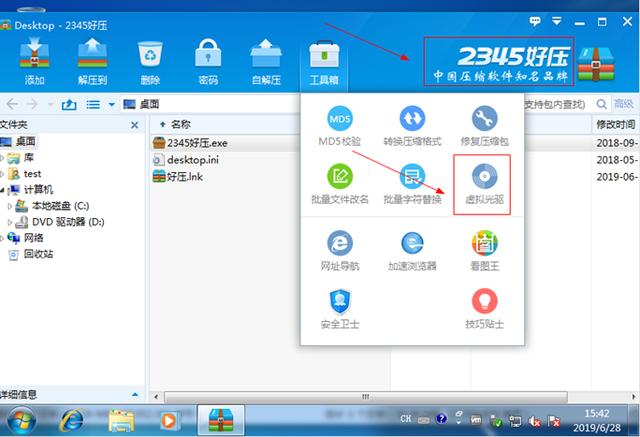Sort by the 名称 column header

[x=180, y=125]
